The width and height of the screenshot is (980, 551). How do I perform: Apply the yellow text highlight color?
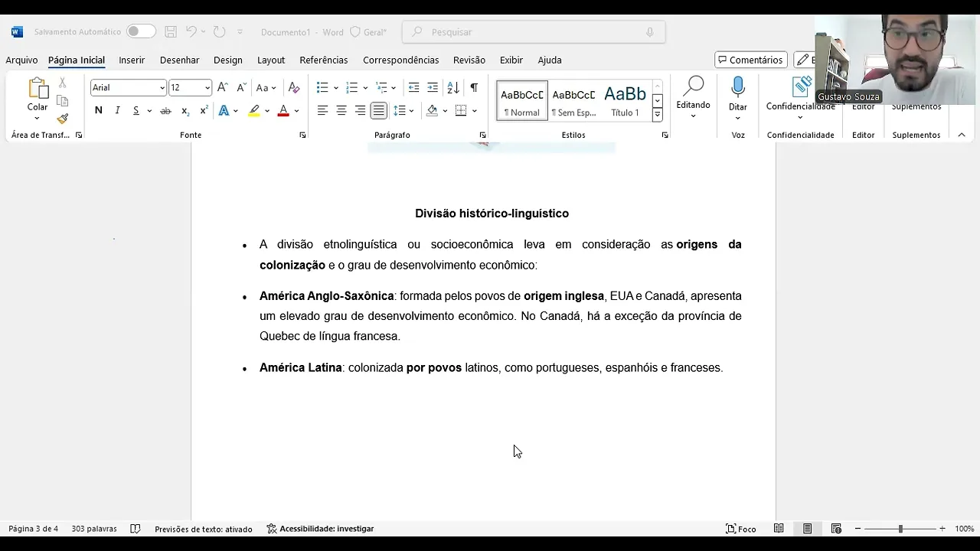click(x=254, y=111)
